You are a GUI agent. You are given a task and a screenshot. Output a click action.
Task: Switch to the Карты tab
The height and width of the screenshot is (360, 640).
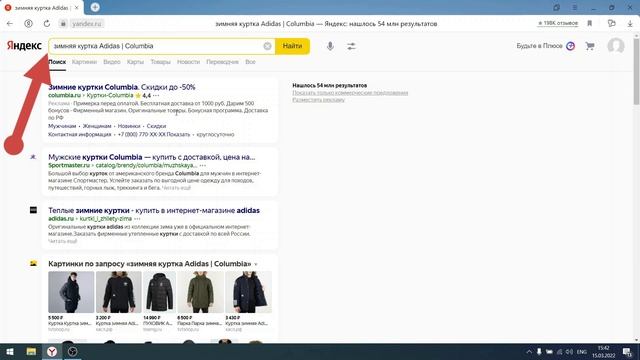pos(135,62)
